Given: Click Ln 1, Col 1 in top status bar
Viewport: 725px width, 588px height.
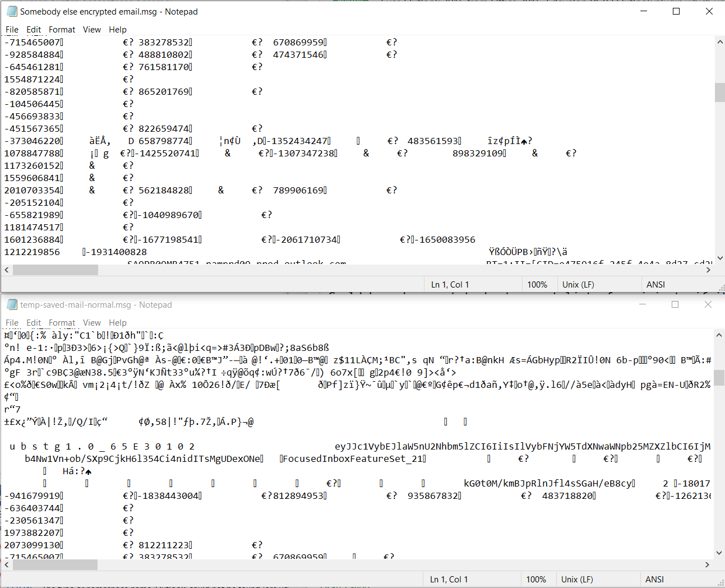Looking at the screenshot, I should click(450, 285).
